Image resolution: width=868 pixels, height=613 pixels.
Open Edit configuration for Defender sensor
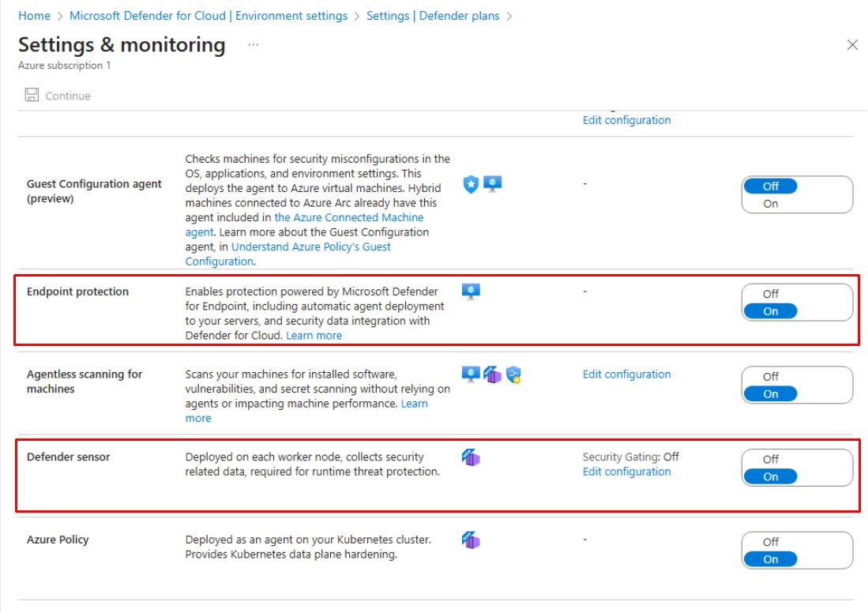point(626,472)
